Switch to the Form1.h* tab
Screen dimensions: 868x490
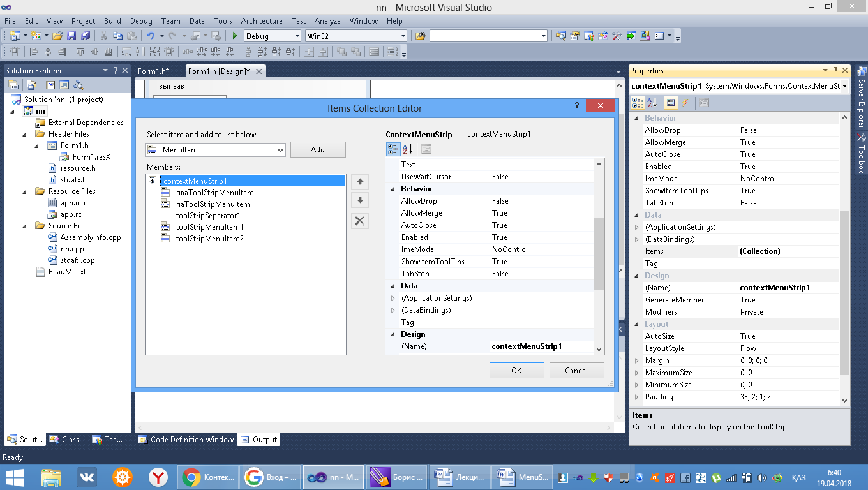coord(153,71)
